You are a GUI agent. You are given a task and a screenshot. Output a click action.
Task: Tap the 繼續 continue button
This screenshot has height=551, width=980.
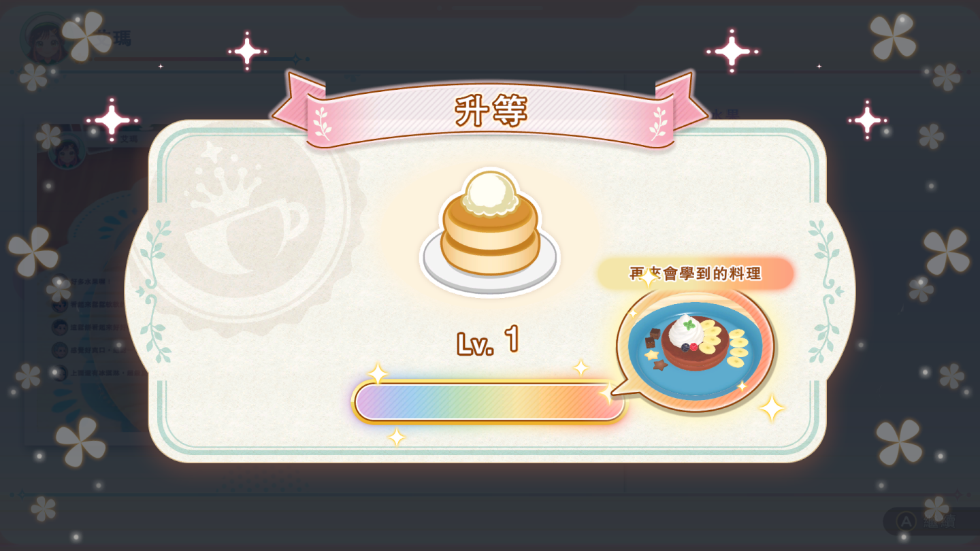[x=930, y=521]
